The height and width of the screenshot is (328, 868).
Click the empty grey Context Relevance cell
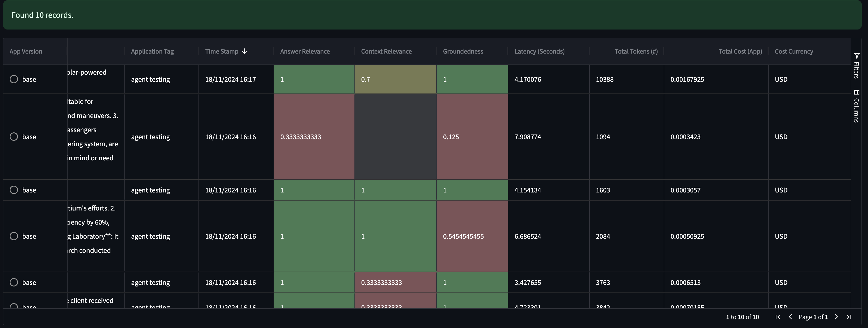(x=395, y=137)
